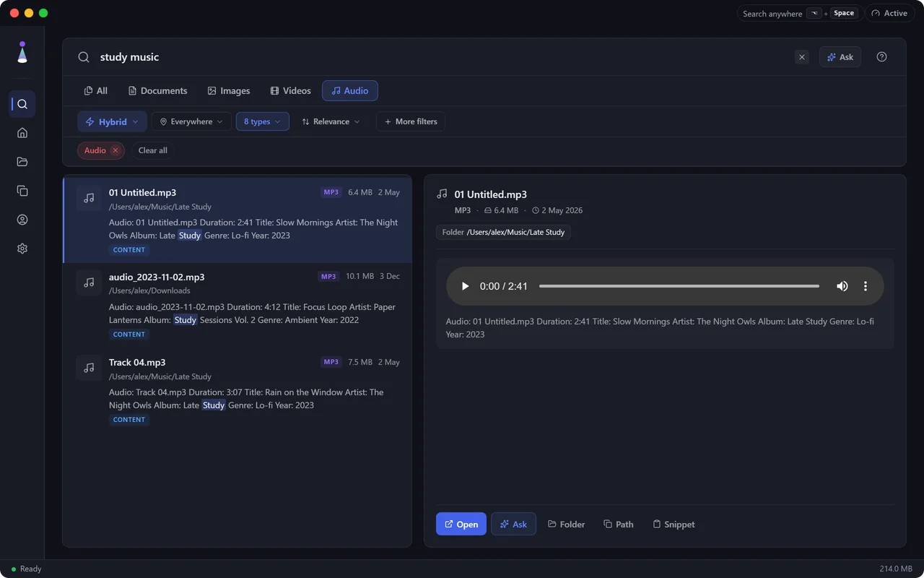Reveal the file with the Folder button
Viewport: 924px width, 578px height.
pyautogui.click(x=566, y=525)
